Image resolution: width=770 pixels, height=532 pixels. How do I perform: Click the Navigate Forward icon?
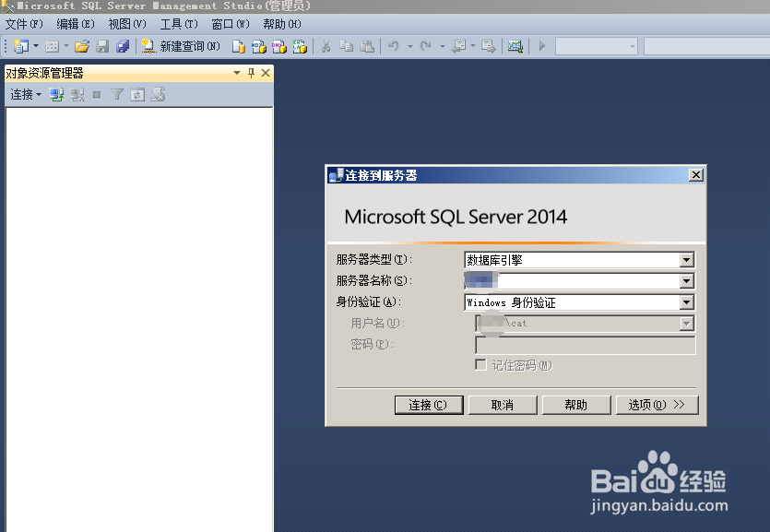pyautogui.click(x=489, y=46)
